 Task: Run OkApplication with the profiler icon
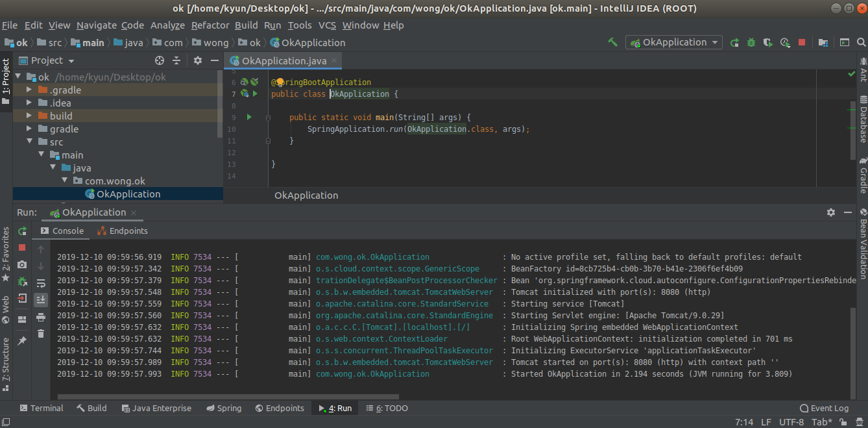point(785,42)
